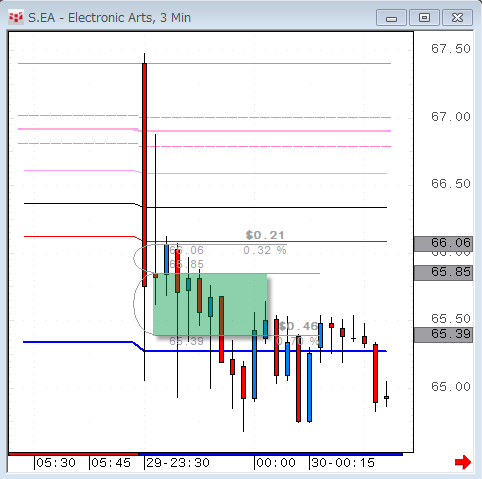The height and width of the screenshot is (479, 482).
Task: Maximize the Electronic Arts chart window
Action: 424,18
